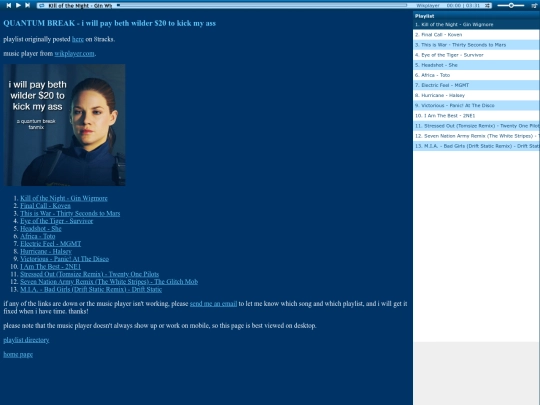
Task: Select track 7 Electric Feel in Playlist panel
Action: pos(476,85)
